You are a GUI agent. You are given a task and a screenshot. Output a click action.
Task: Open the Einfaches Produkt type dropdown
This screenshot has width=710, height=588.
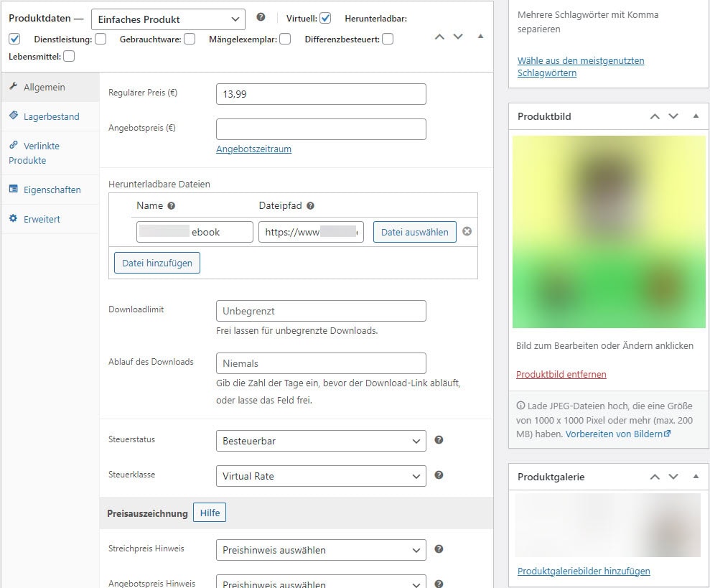tap(168, 19)
